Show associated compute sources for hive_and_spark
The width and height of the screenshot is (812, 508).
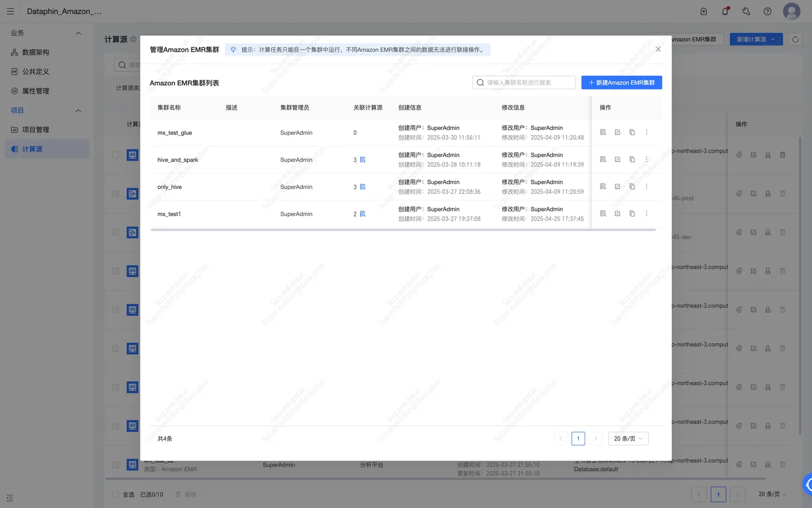pyautogui.click(x=363, y=160)
